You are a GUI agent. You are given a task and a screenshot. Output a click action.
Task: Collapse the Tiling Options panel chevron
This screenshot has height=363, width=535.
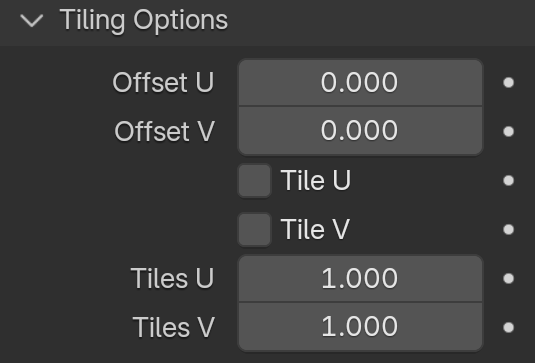32,20
